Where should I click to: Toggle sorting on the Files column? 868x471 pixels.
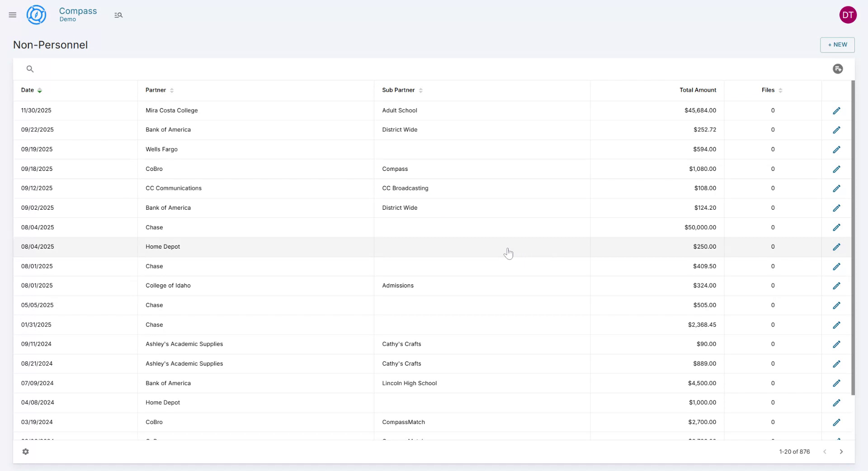[x=780, y=90]
